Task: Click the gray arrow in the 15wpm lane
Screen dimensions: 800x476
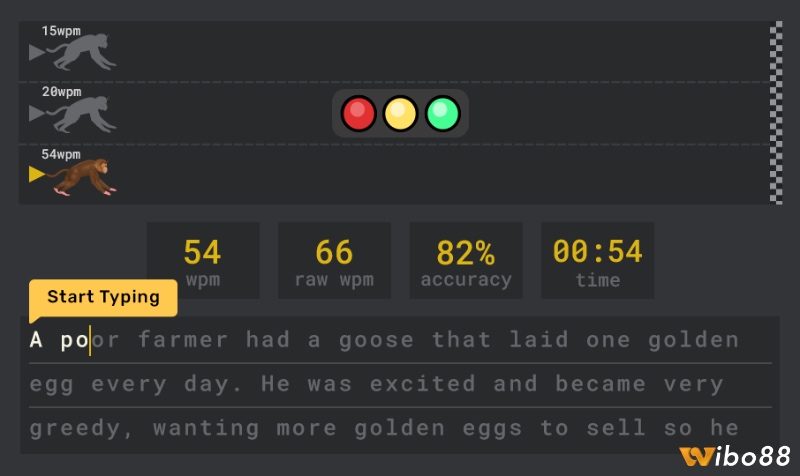Action: pyautogui.click(x=37, y=52)
